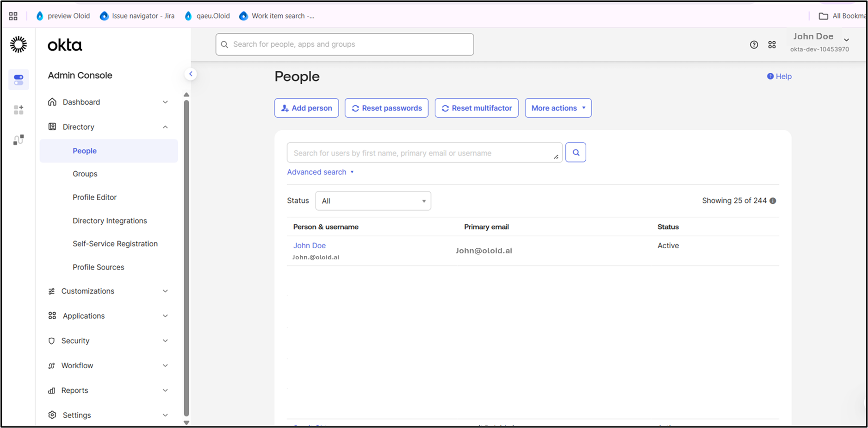Expand the Dashboard menu section
The height and width of the screenshot is (428, 868).
(x=109, y=102)
